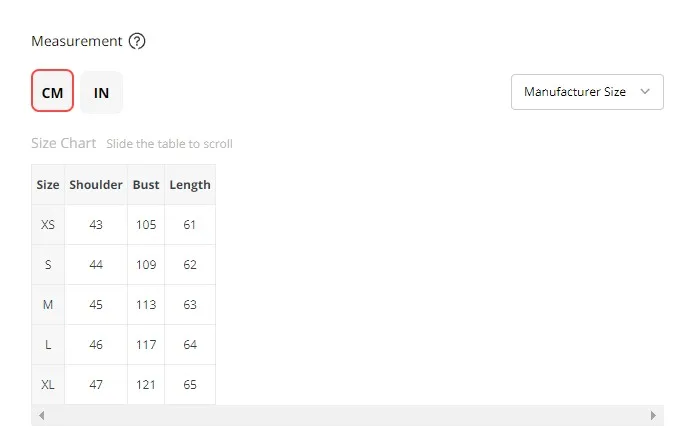Switch measurement units to IN

pyautogui.click(x=101, y=92)
